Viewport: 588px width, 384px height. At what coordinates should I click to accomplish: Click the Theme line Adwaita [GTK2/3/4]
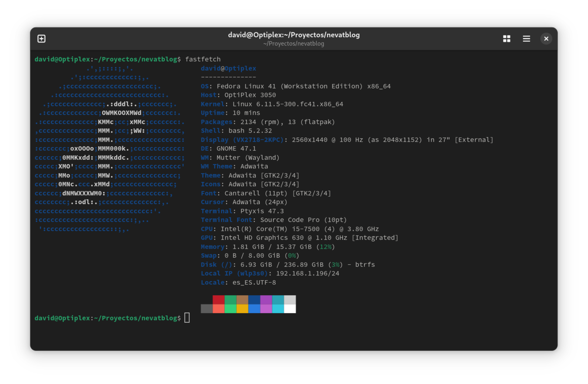coord(250,175)
